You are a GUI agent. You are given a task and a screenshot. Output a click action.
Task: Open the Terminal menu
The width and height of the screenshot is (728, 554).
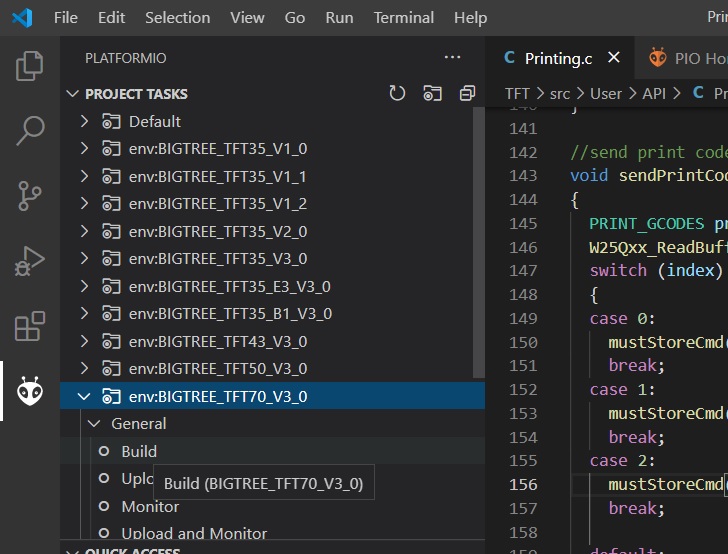(x=403, y=18)
